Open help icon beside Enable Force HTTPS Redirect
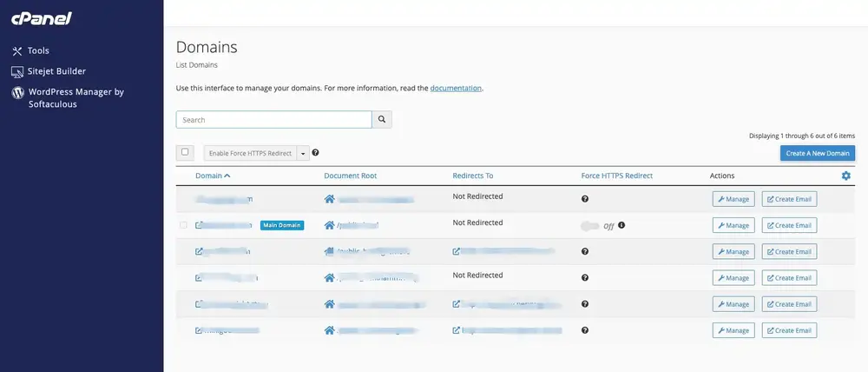 (x=316, y=152)
